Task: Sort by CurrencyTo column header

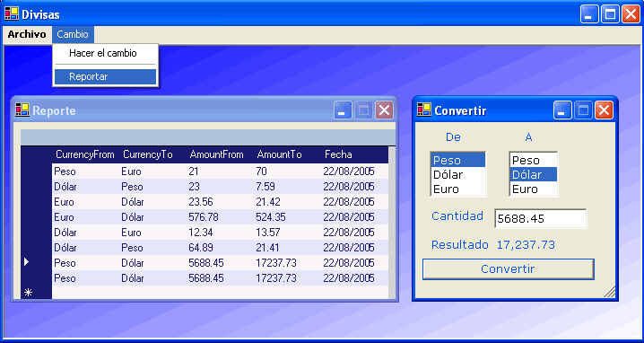Action: pos(152,154)
